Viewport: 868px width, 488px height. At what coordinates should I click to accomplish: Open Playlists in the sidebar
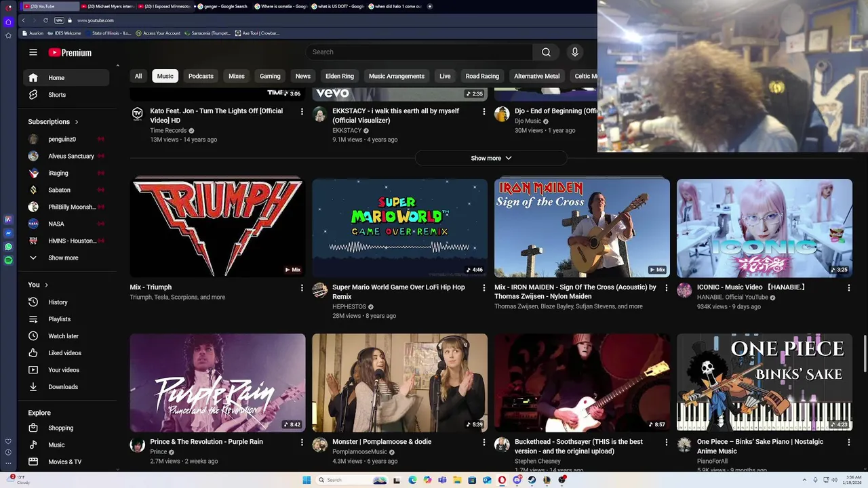tap(66, 319)
